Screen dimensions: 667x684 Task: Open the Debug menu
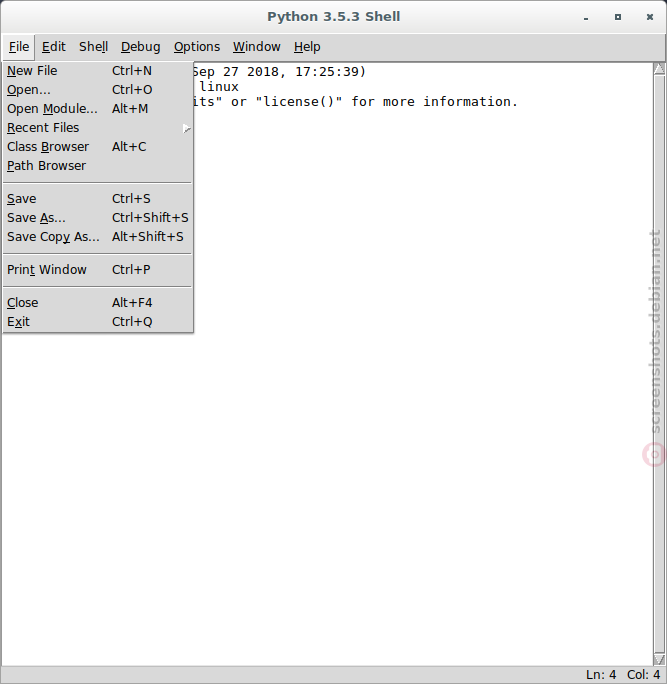140,47
